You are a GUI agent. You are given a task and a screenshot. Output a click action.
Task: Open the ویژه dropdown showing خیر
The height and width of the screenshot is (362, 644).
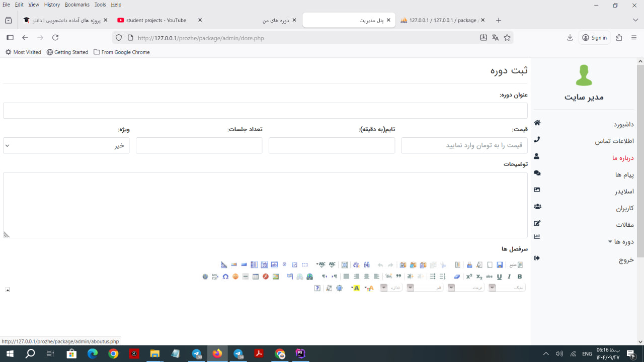point(66,145)
